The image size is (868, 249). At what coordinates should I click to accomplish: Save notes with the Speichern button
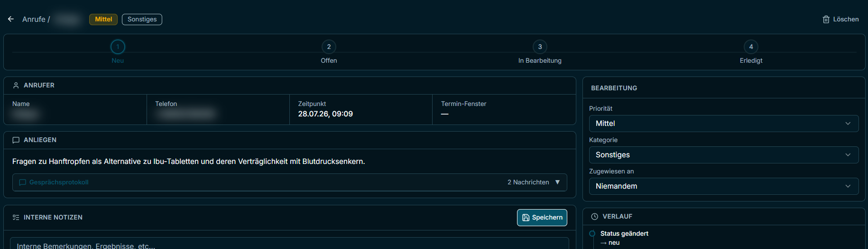pyautogui.click(x=542, y=218)
